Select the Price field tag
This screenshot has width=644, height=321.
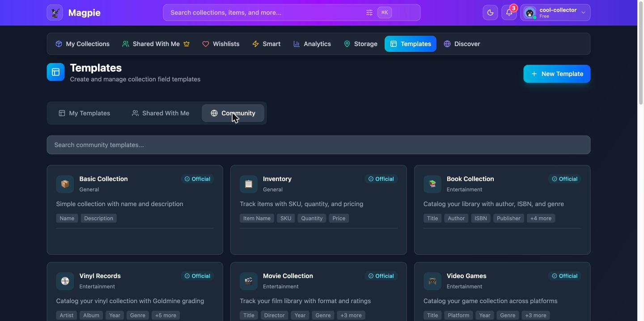click(339, 218)
